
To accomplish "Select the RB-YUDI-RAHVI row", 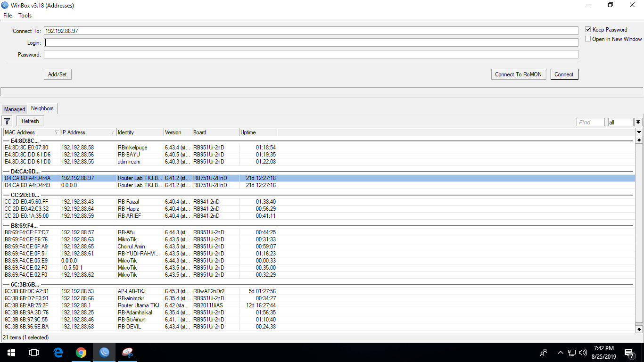I will coord(319,254).
